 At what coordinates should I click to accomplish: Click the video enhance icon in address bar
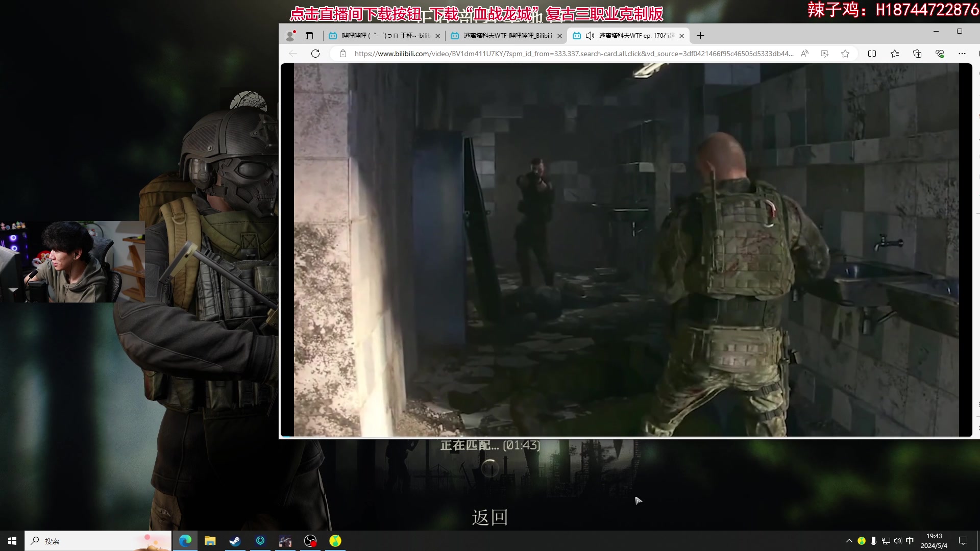(825, 54)
